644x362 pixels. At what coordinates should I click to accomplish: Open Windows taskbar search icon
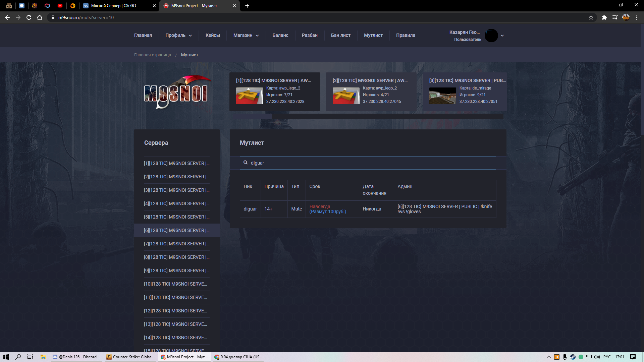(18, 357)
